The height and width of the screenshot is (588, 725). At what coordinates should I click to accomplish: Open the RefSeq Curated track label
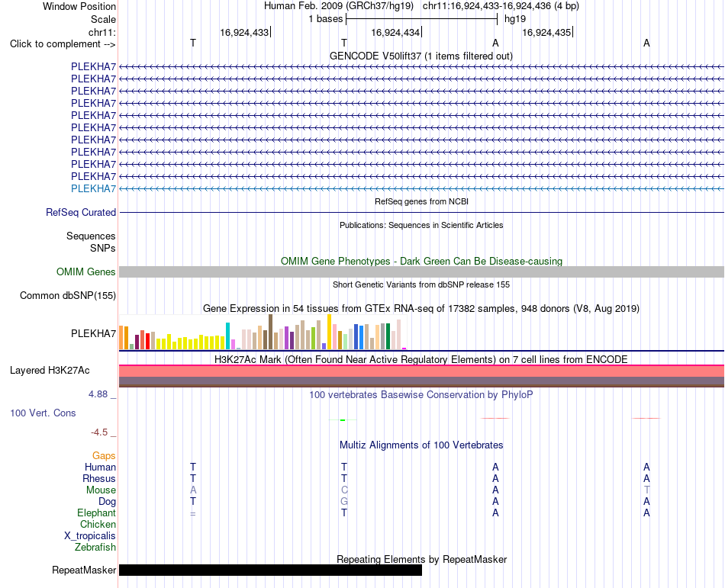tap(81, 213)
